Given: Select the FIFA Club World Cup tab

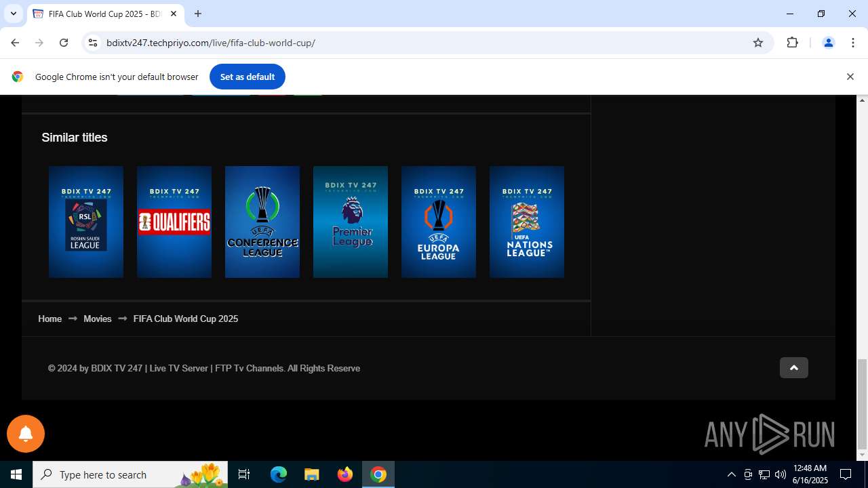Looking at the screenshot, I should pyautogui.click(x=105, y=14).
